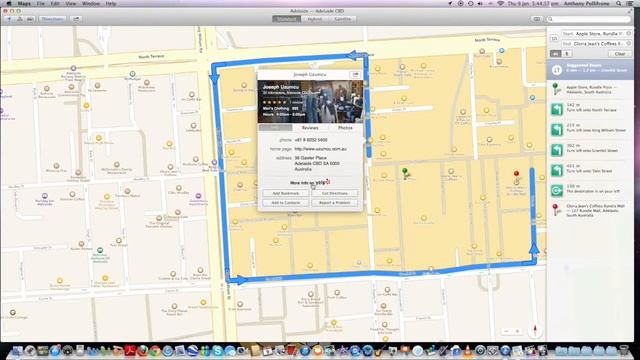Open Photos tab in place popup

(345, 128)
